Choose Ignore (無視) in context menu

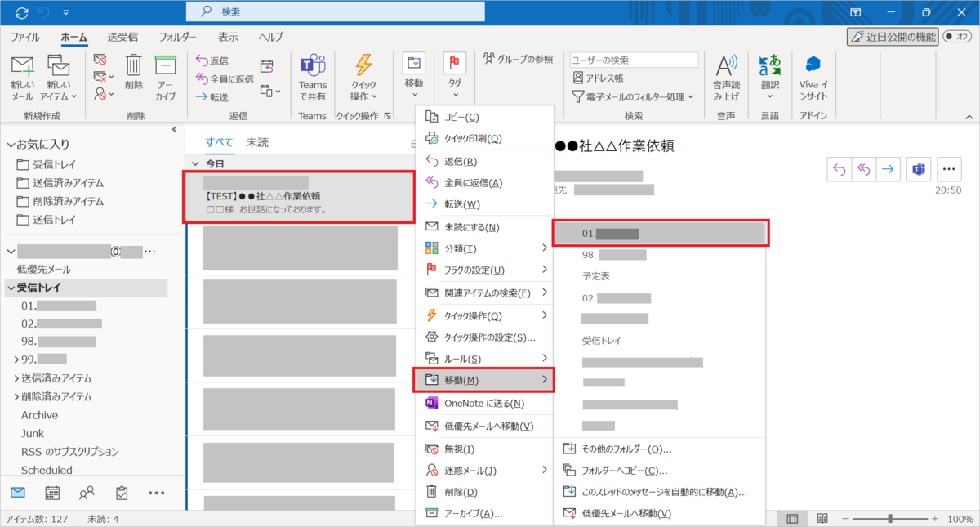click(484, 449)
